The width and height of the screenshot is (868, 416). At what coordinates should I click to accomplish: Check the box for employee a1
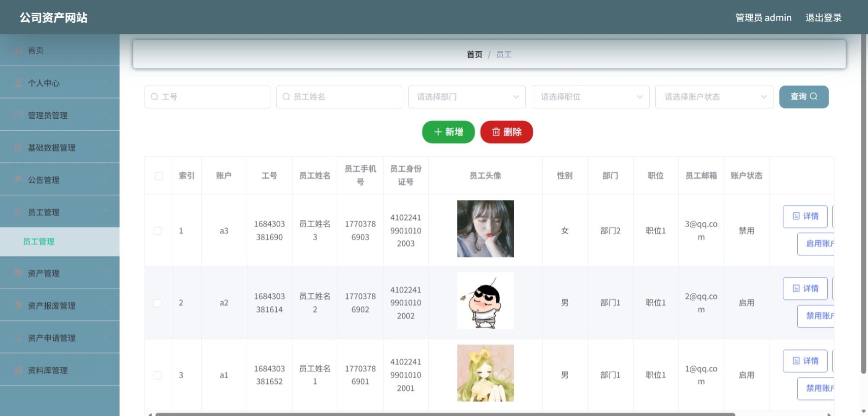(x=158, y=375)
